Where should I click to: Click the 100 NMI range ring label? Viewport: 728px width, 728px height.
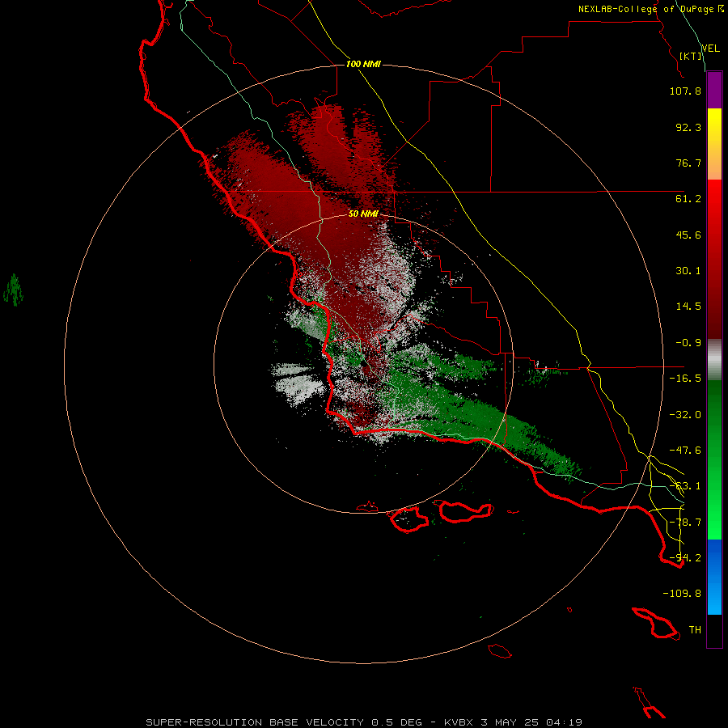(x=363, y=64)
